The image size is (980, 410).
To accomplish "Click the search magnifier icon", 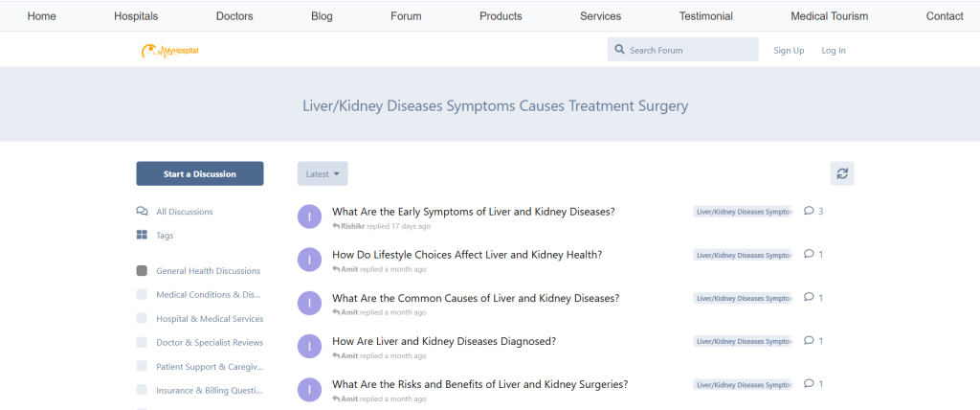I will [x=619, y=50].
